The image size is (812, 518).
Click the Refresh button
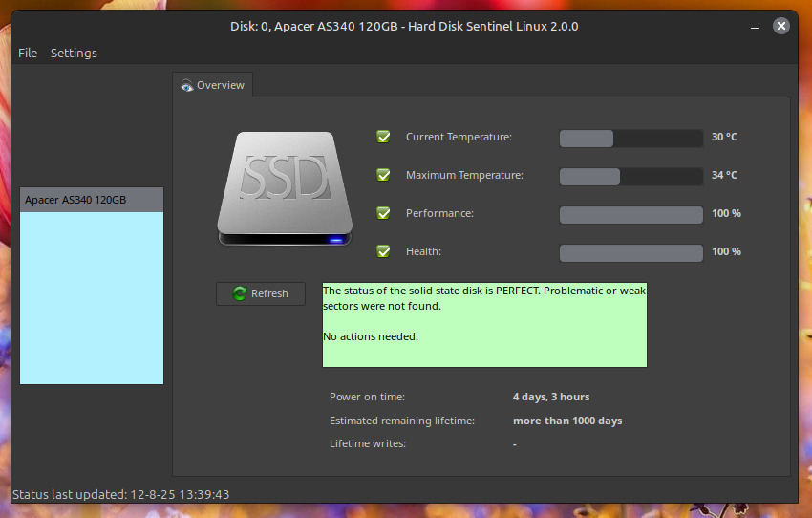tap(261, 293)
